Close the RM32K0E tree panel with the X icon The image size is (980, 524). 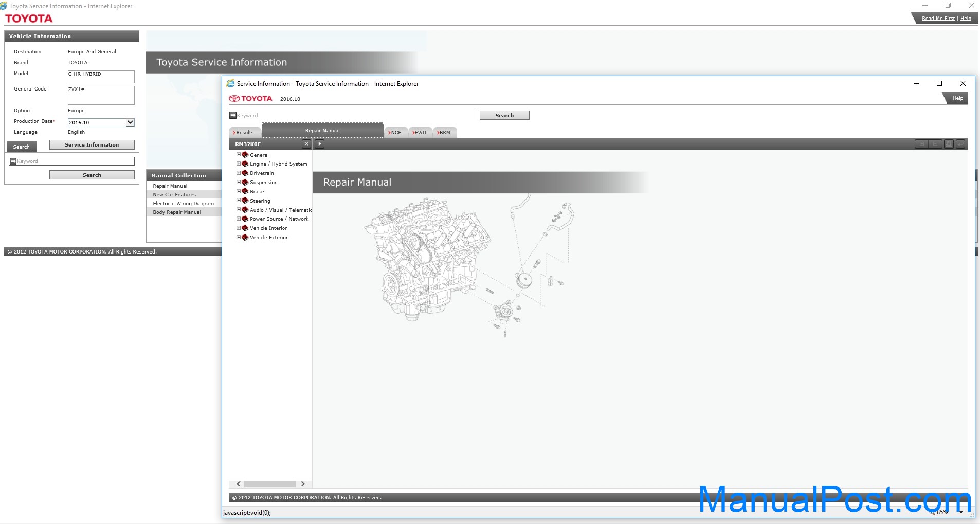[306, 144]
